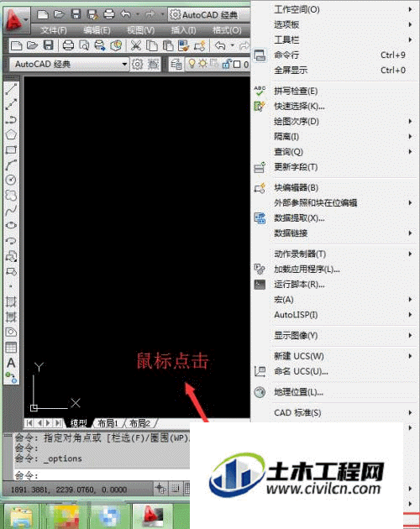Expand 查询(Q) submenu
The height and width of the screenshot is (529, 420).
pyautogui.click(x=344, y=151)
